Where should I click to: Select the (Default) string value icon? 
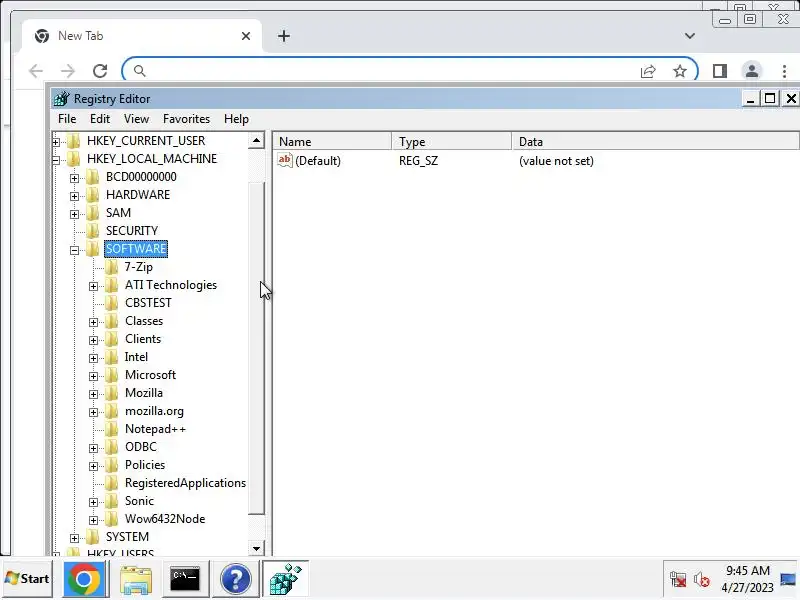point(285,160)
